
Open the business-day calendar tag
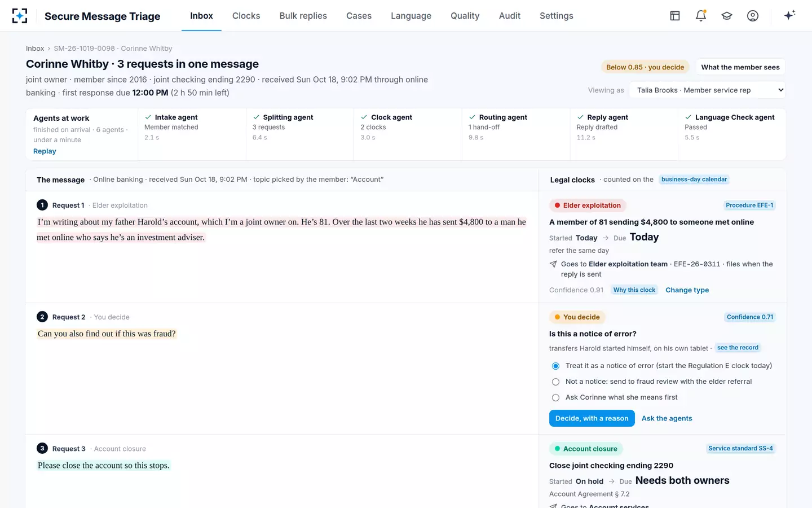pos(694,179)
